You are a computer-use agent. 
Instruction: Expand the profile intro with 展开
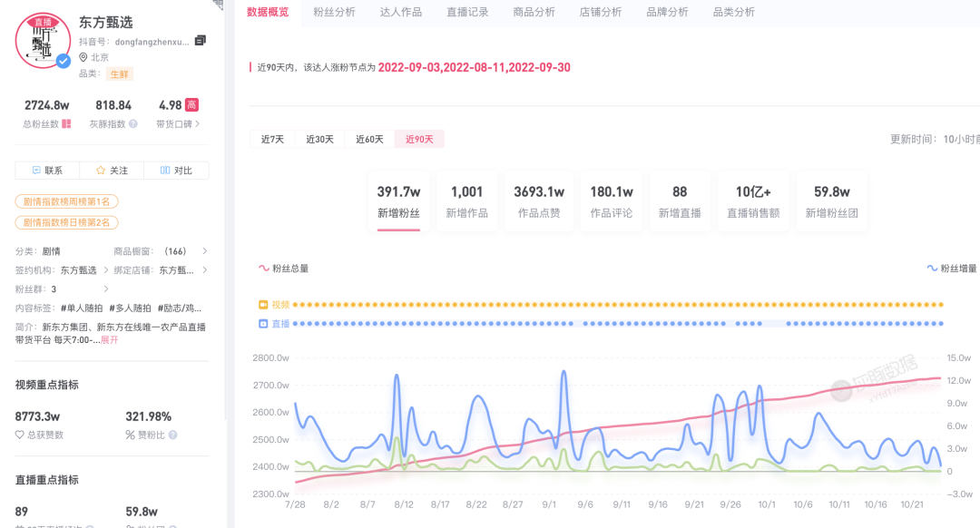[x=109, y=339]
